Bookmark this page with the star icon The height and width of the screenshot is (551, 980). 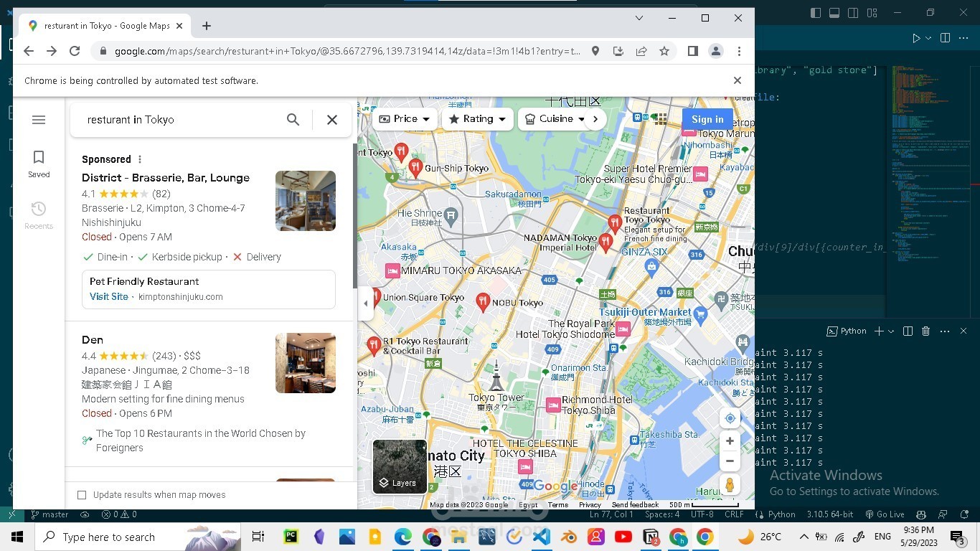click(x=664, y=51)
